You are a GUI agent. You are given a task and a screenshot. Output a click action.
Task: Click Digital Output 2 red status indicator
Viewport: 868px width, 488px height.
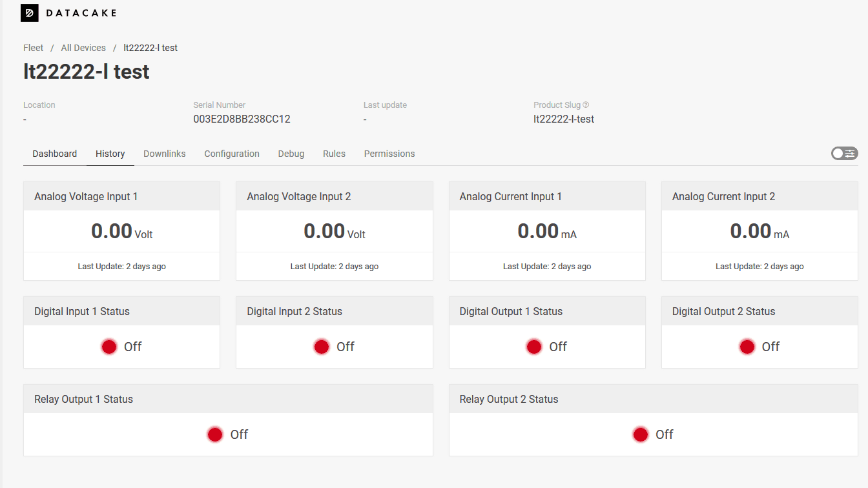pyautogui.click(x=747, y=347)
